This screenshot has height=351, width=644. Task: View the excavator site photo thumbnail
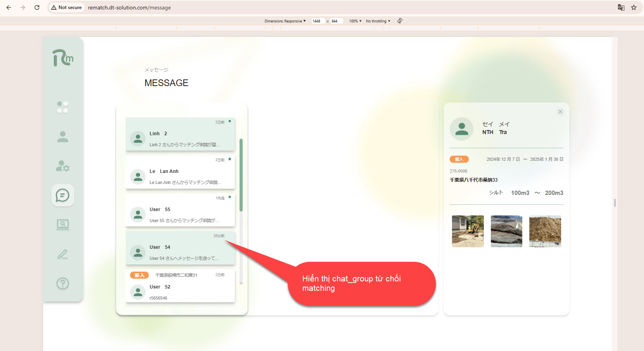[468, 231]
